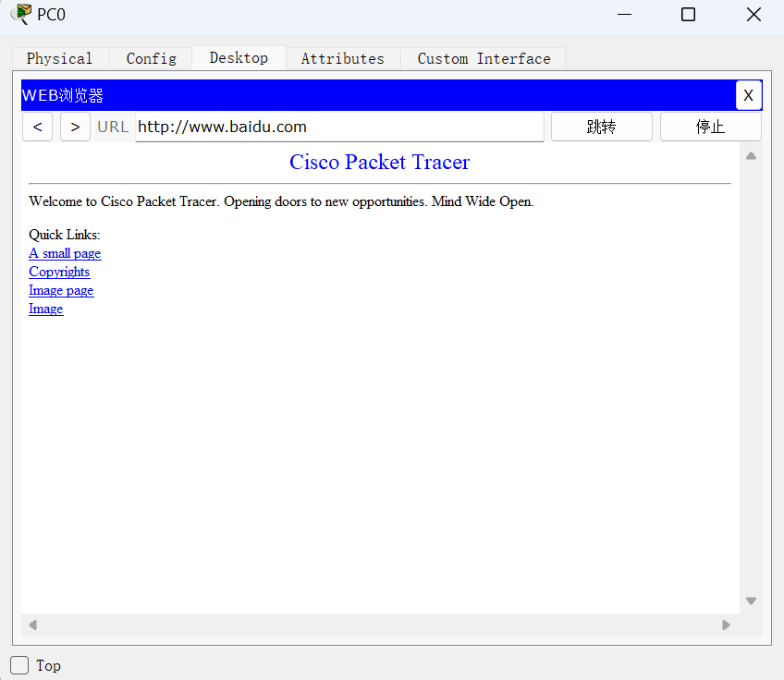Open the Copyrights link
This screenshot has width=784, height=680.
(59, 272)
